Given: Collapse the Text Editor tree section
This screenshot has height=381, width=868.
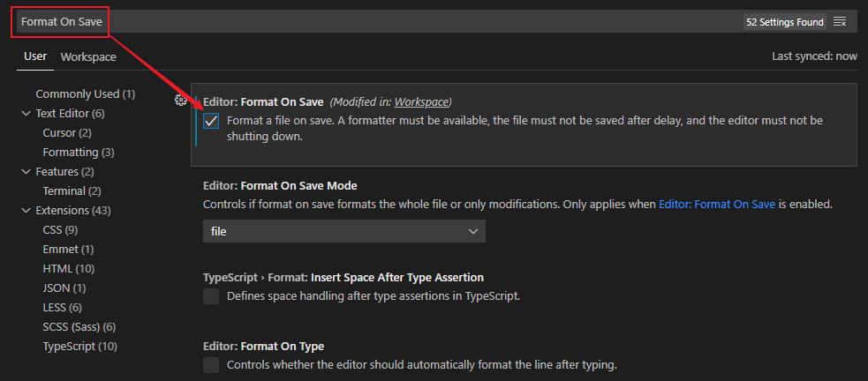Looking at the screenshot, I should tap(26, 114).
